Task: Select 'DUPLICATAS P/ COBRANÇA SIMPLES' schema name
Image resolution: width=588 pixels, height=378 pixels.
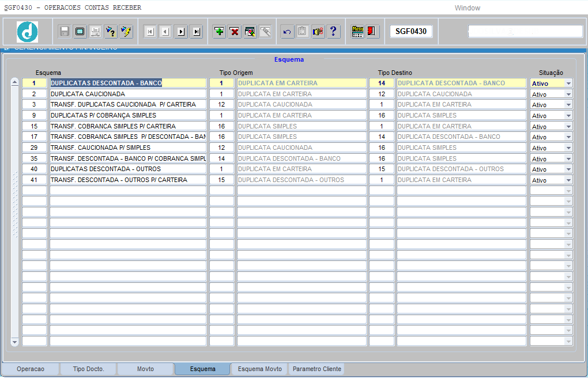Action: click(x=128, y=115)
